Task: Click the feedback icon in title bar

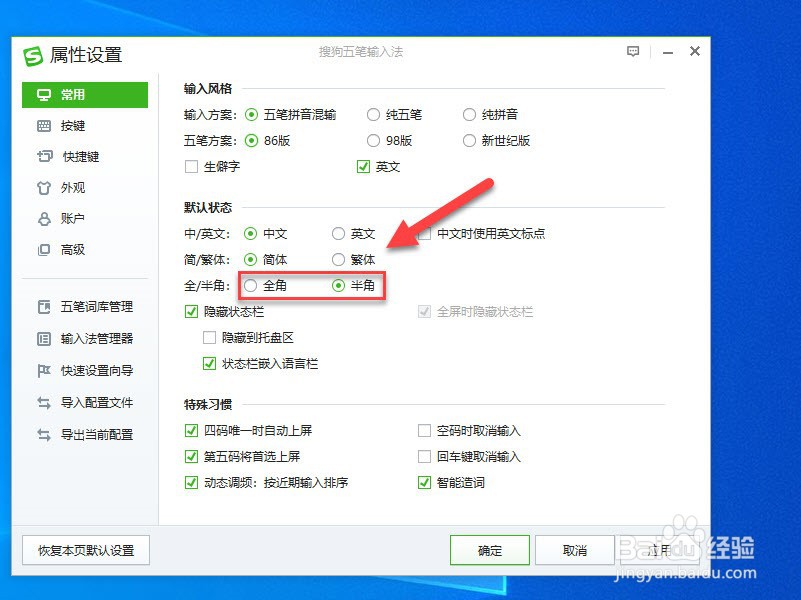Action: (x=633, y=51)
